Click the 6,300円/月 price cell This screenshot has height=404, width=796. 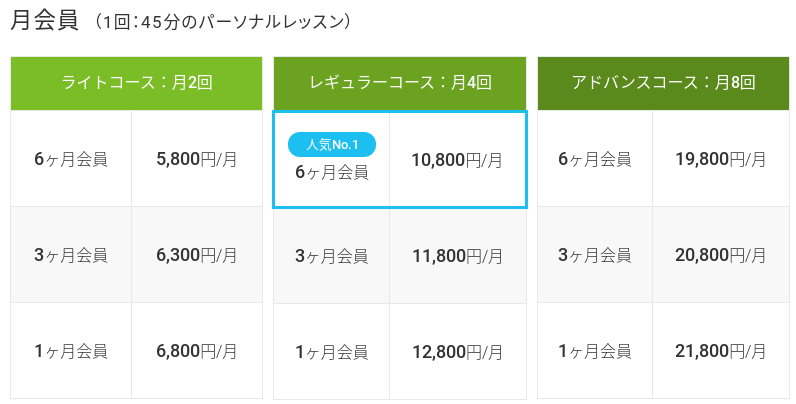tap(197, 255)
